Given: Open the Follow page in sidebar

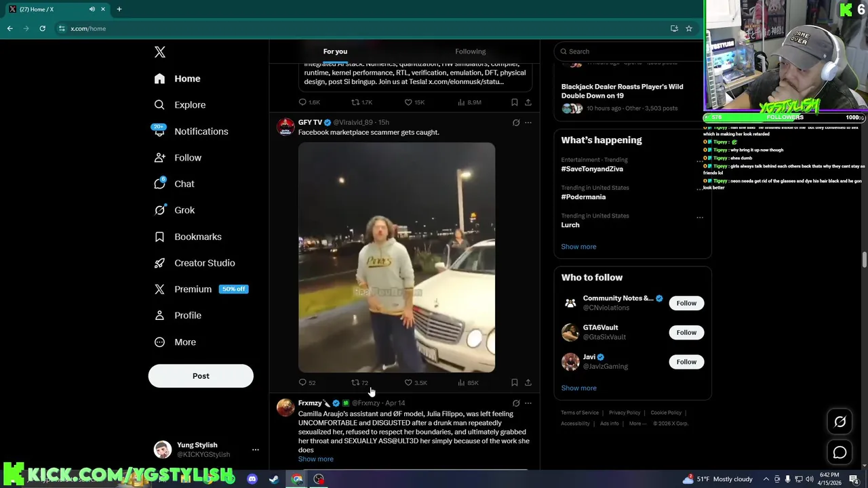Looking at the screenshot, I should point(178,158).
